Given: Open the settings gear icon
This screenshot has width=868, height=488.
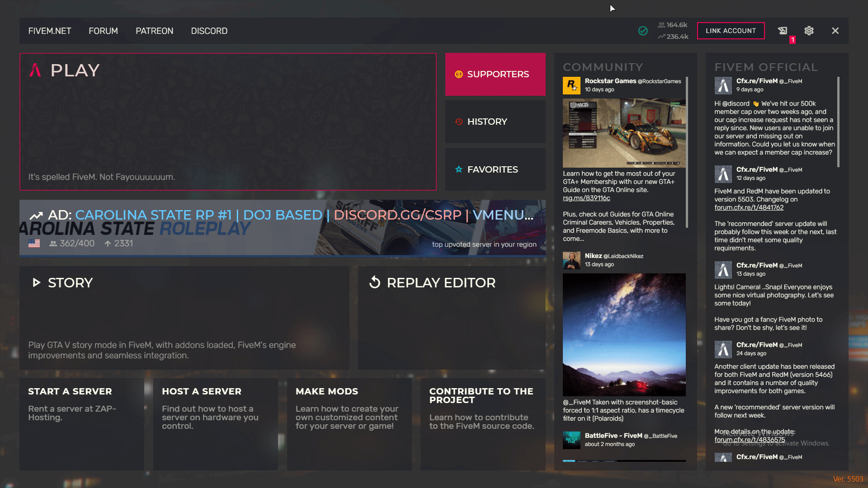Looking at the screenshot, I should [809, 31].
